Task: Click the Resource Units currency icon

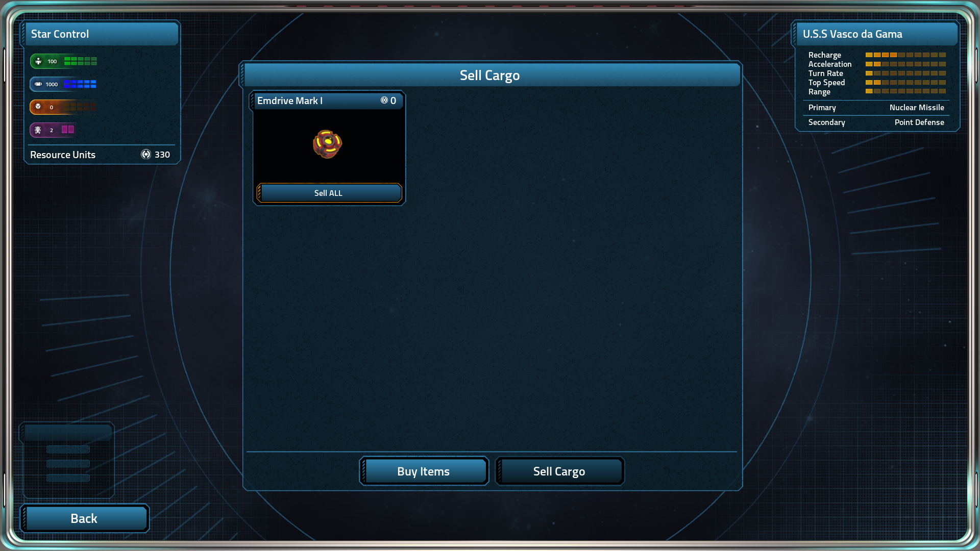Action: click(x=146, y=154)
